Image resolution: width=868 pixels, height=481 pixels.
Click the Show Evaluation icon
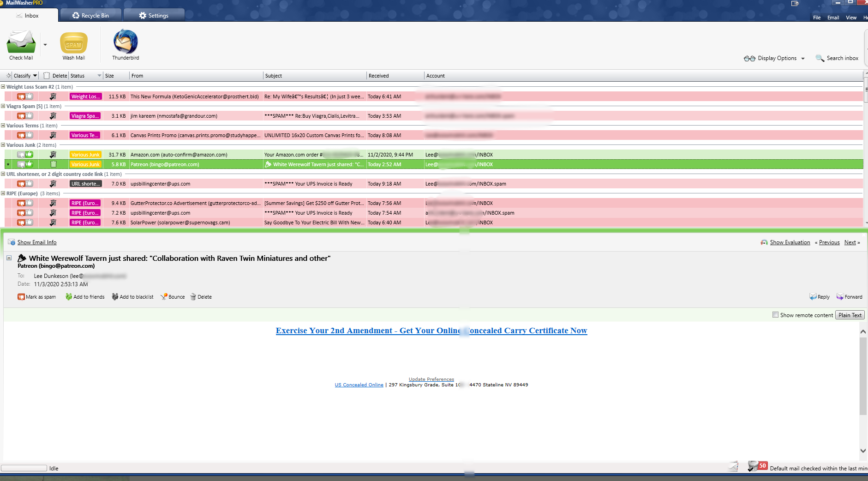764,242
